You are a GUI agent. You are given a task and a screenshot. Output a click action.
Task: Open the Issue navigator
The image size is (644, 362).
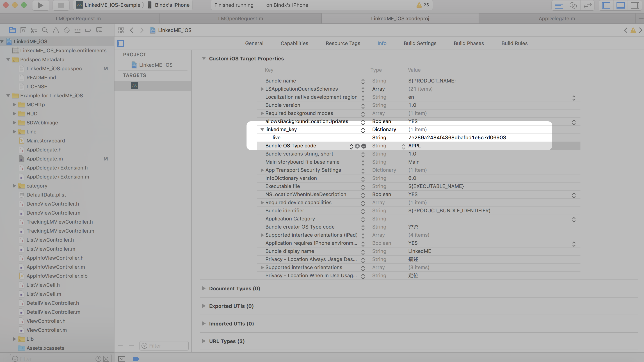[56, 30]
